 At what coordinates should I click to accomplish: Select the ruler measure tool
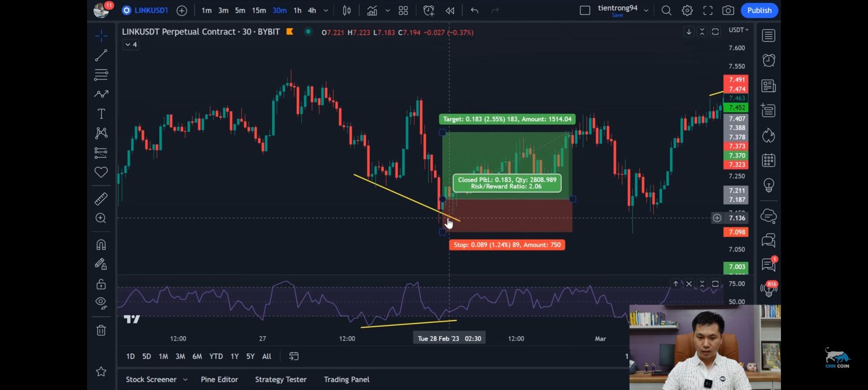101,199
